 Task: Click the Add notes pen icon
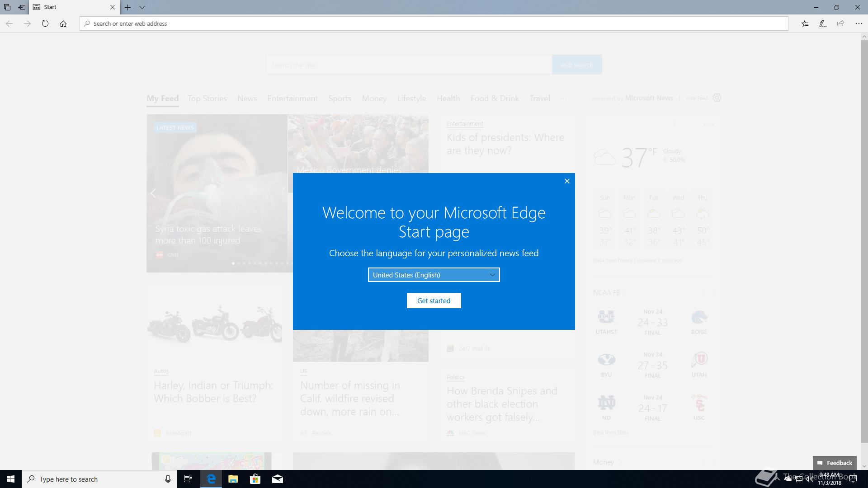point(823,23)
